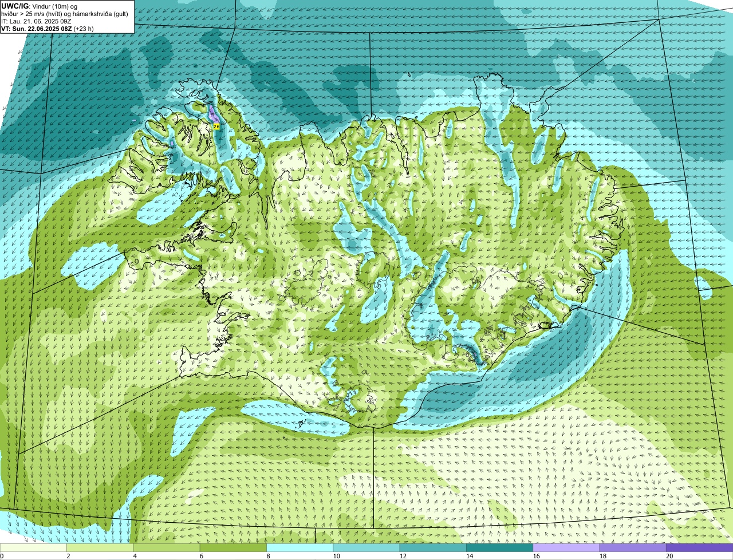
Task: Select the palest 0–2 m/s legend swatch
Action: click(x=33, y=547)
